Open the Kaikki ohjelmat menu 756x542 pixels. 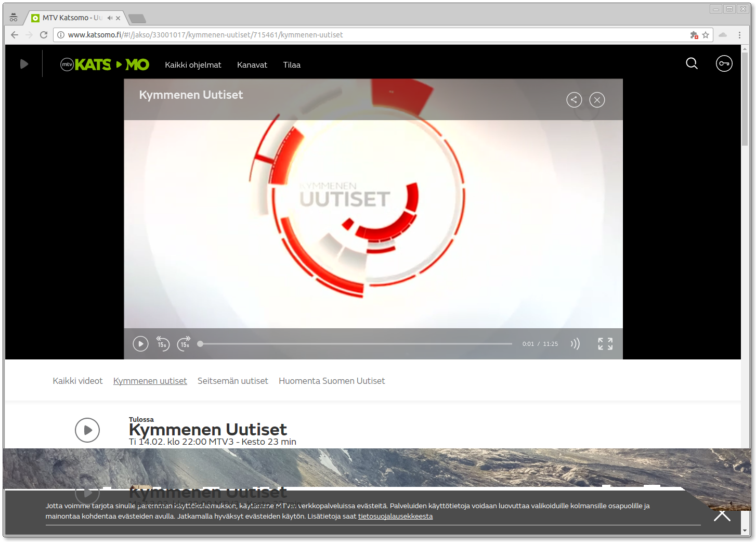[193, 65]
